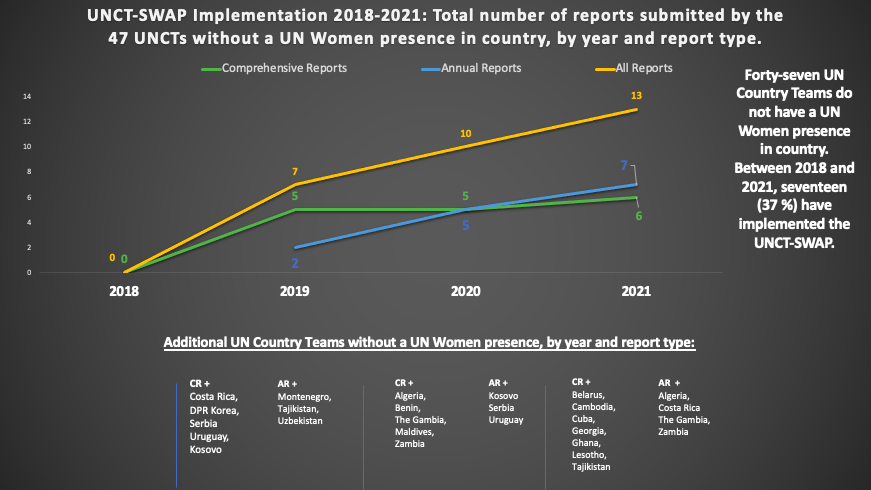The image size is (871, 490).
Task: Select the yellow data label 0
Action: [x=112, y=258]
